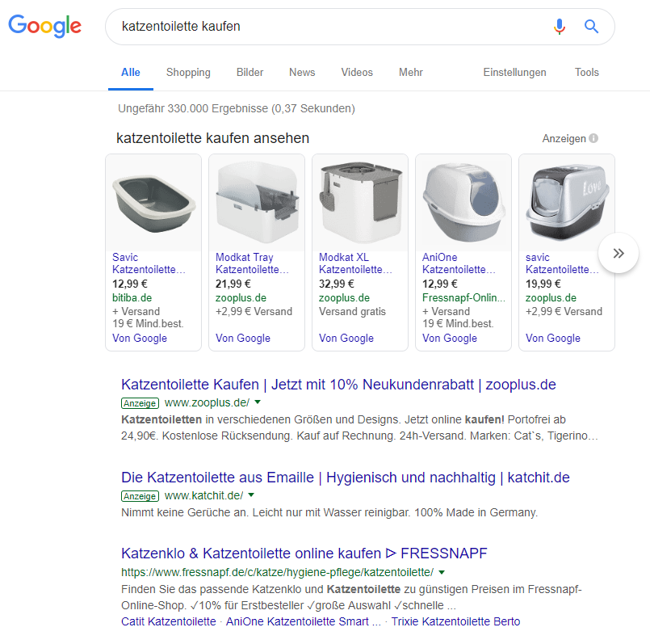Open katchit.de Katzentoilette aus Emaille ad headline
The width and height of the screenshot is (650, 644).
pyautogui.click(x=346, y=478)
